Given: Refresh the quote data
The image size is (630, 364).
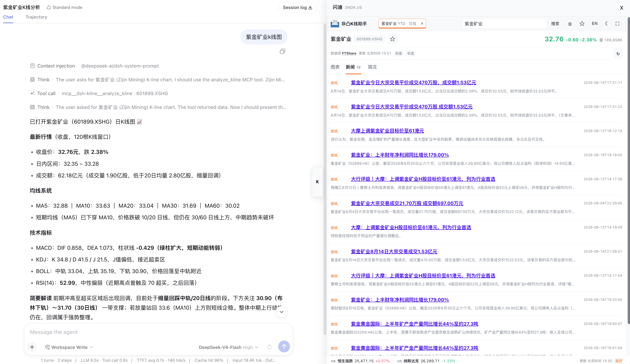Looking at the screenshot, I should coord(618,54).
